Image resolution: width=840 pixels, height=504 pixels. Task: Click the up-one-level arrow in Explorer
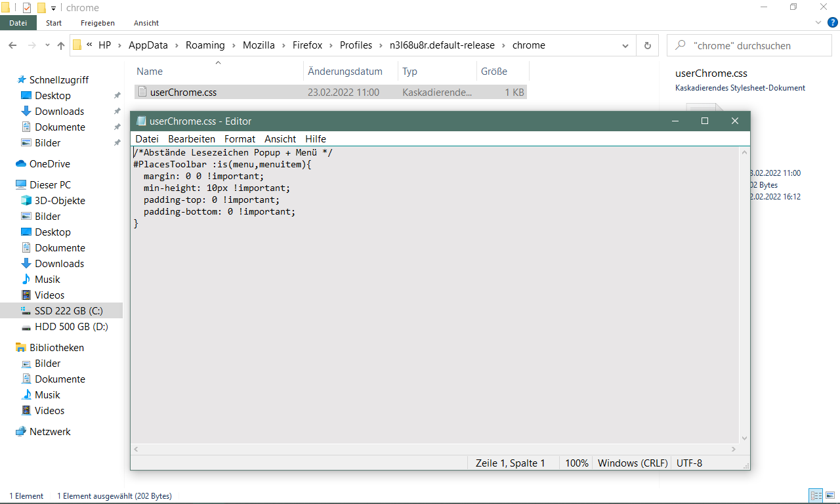click(x=61, y=46)
